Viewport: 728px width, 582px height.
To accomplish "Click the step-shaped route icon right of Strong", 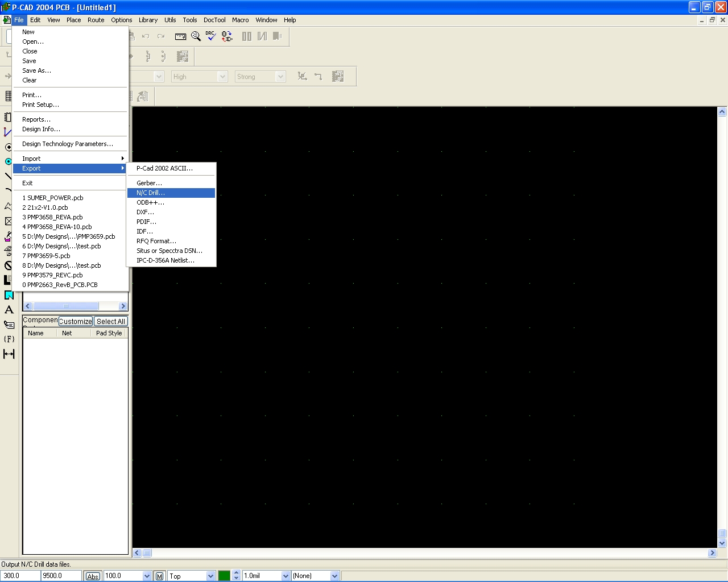I will pos(318,76).
